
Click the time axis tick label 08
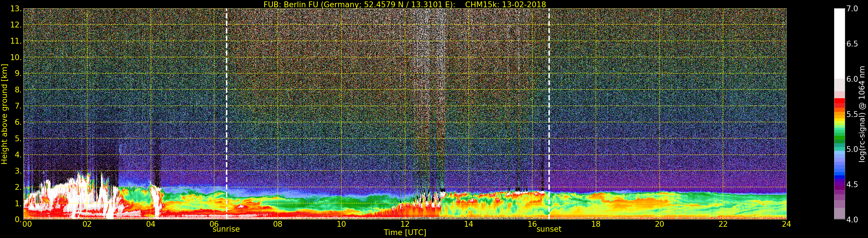pyautogui.click(x=278, y=224)
